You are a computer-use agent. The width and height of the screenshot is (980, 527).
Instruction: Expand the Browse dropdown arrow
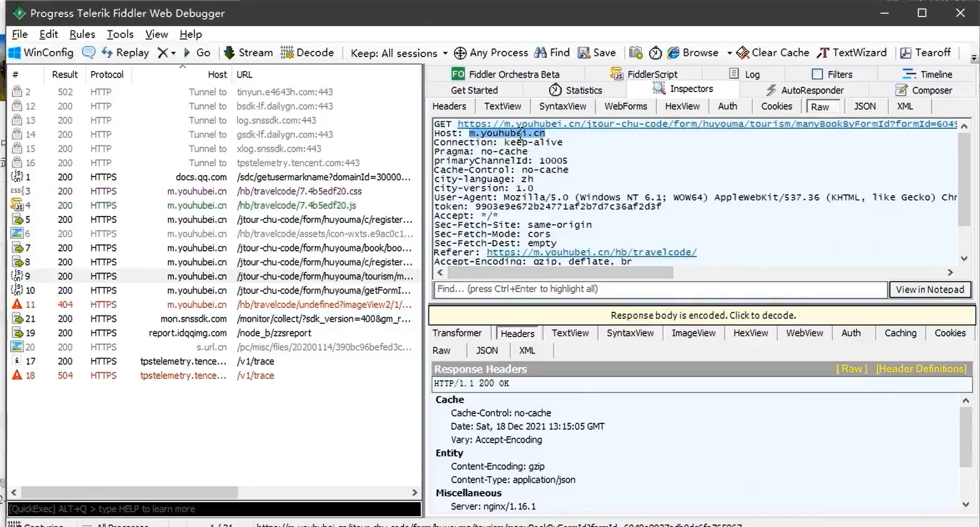(x=729, y=53)
